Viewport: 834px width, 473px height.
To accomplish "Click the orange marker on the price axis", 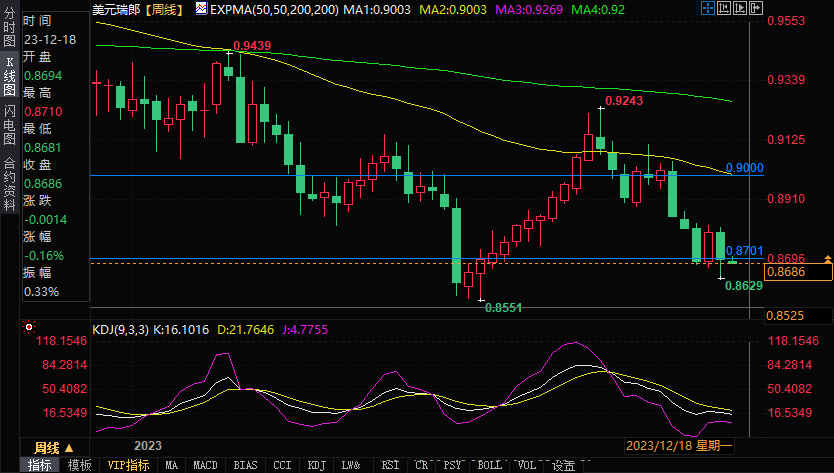I will click(826, 259).
